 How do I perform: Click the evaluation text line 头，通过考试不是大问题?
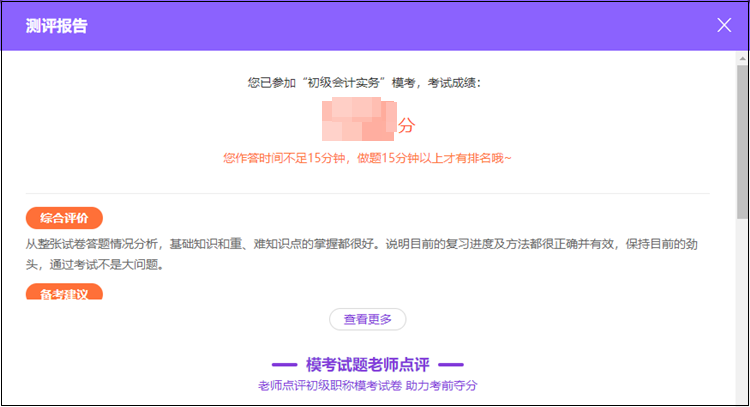click(x=95, y=264)
